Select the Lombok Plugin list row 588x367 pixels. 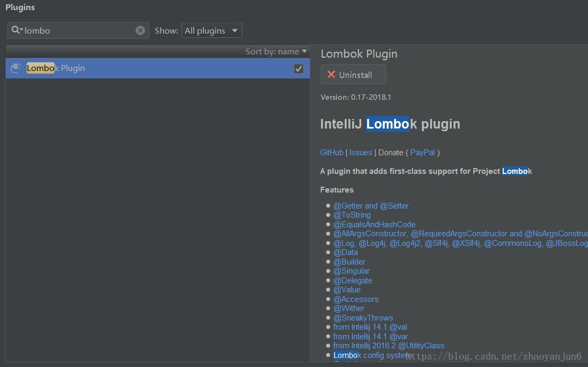160,68
